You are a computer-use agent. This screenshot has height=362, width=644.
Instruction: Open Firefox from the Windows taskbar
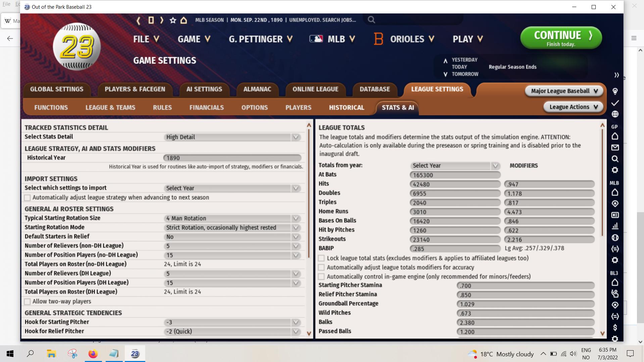coord(93,354)
